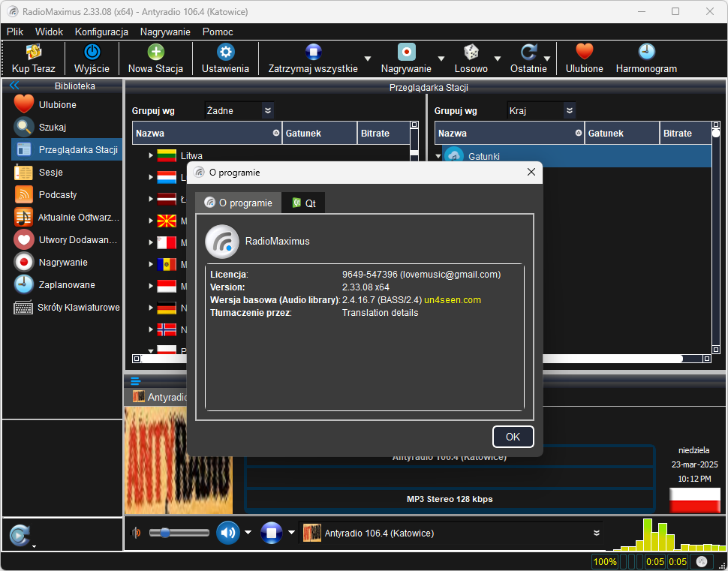Switch to the Qt tab
728x571 pixels.
[x=304, y=203]
